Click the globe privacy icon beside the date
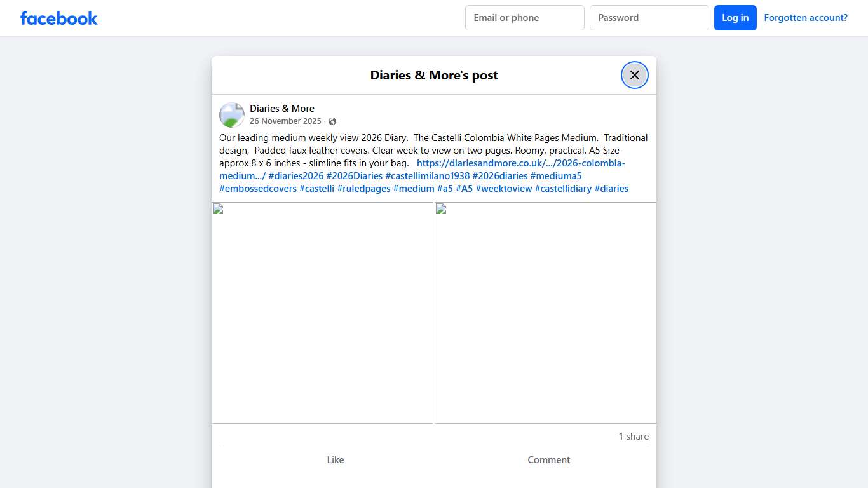 pyautogui.click(x=332, y=121)
